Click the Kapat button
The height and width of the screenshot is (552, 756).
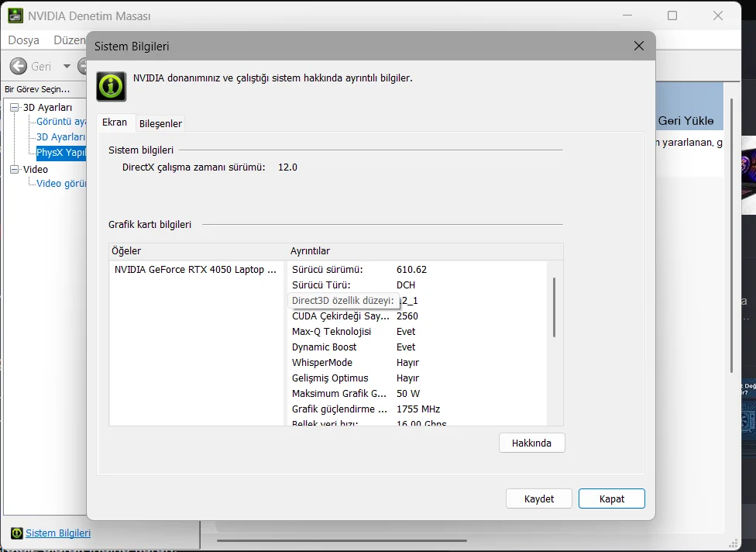[612, 499]
